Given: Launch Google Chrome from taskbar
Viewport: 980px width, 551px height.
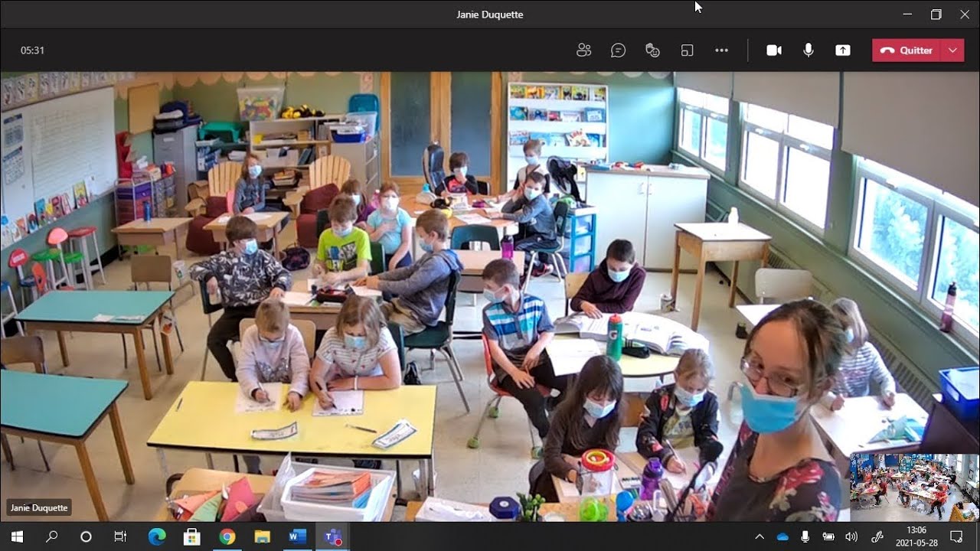Looking at the screenshot, I should point(227,536).
